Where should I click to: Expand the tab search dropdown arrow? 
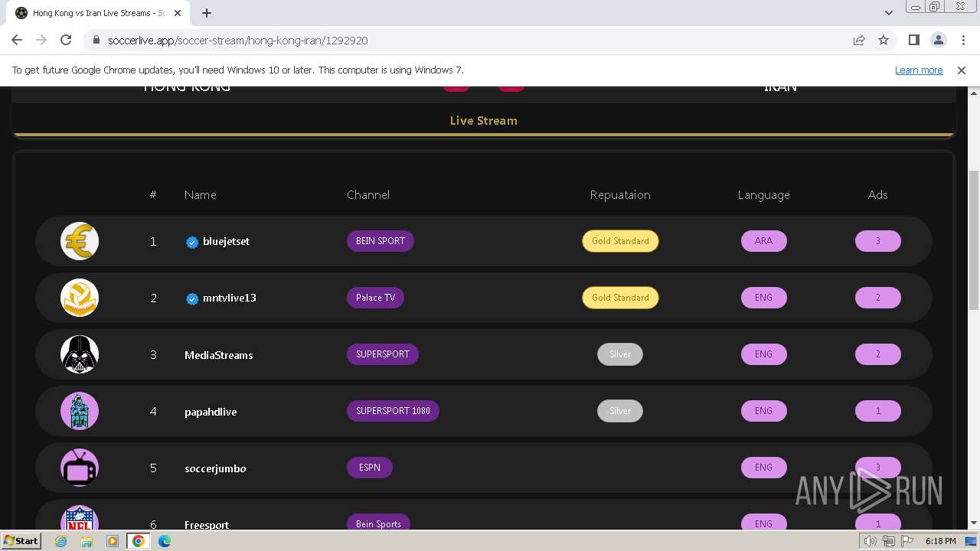click(x=888, y=13)
